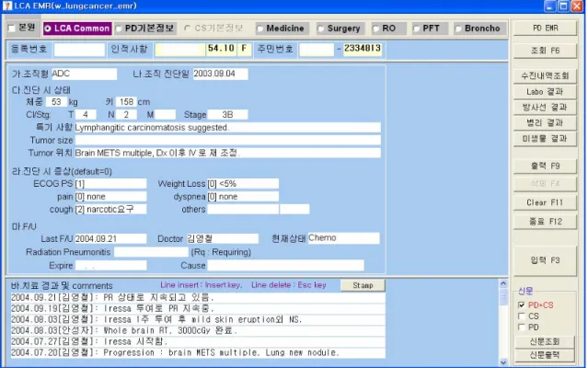
Task: Click the 가.조직형 field showing ADC
Action: coord(84,74)
